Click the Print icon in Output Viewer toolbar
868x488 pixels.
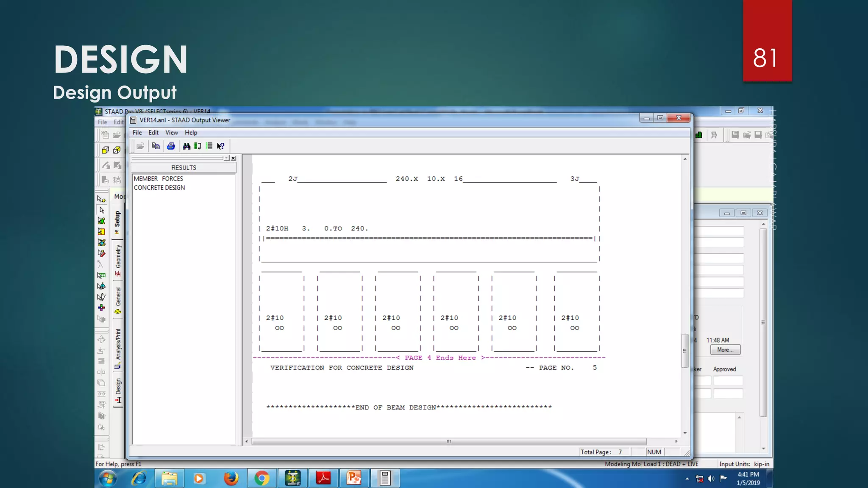pos(171,146)
